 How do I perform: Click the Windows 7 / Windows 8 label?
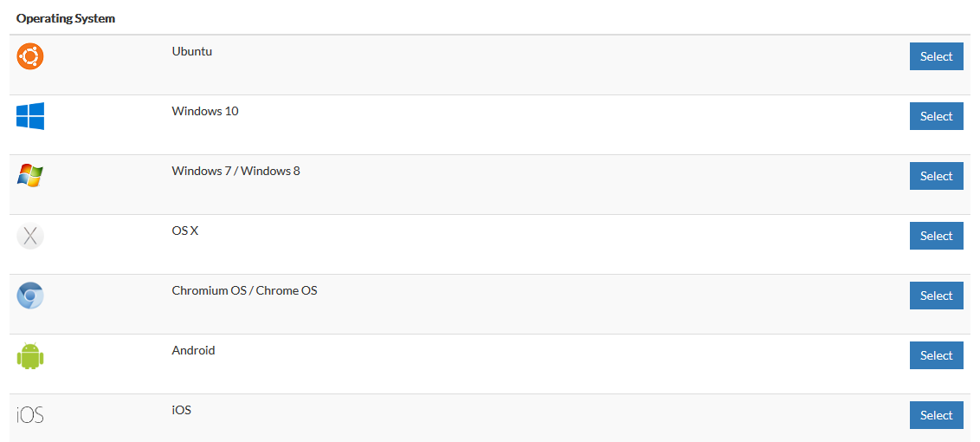[x=235, y=171]
